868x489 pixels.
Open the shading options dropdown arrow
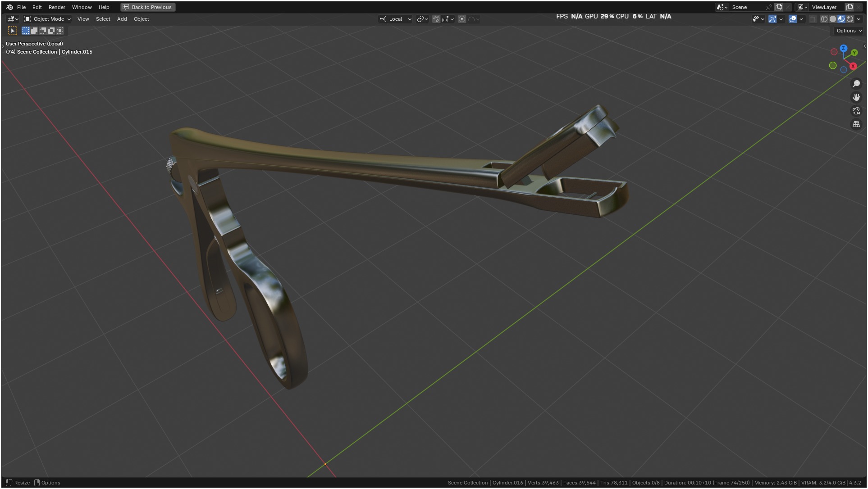click(x=859, y=19)
